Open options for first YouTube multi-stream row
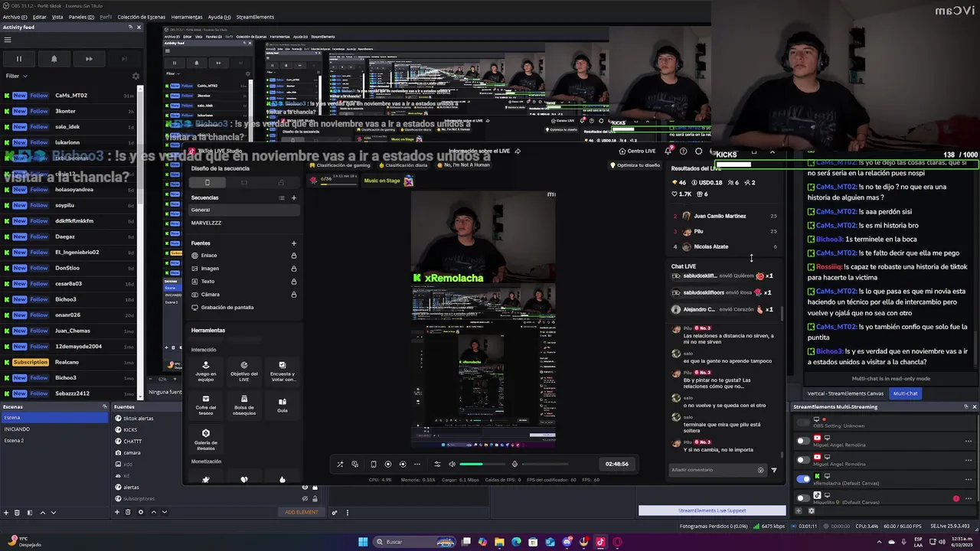This screenshot has width=980, height=551. [969, 441]
